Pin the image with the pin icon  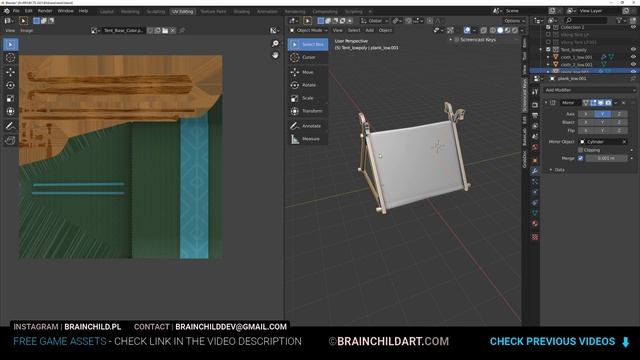[182, 30]
